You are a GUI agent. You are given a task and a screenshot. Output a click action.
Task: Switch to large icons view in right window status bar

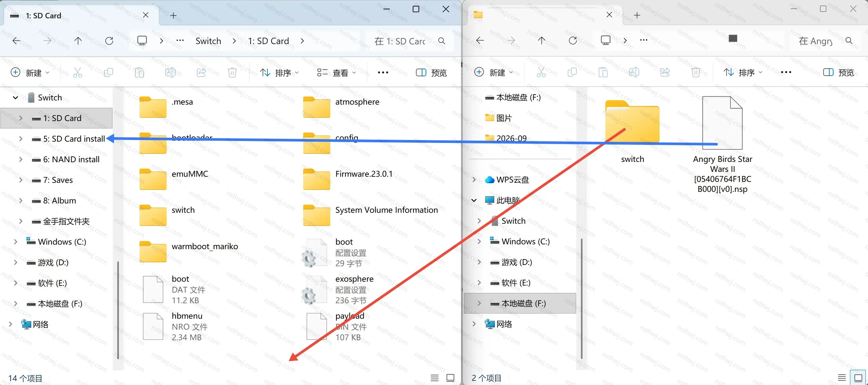(x=858, y=378)
